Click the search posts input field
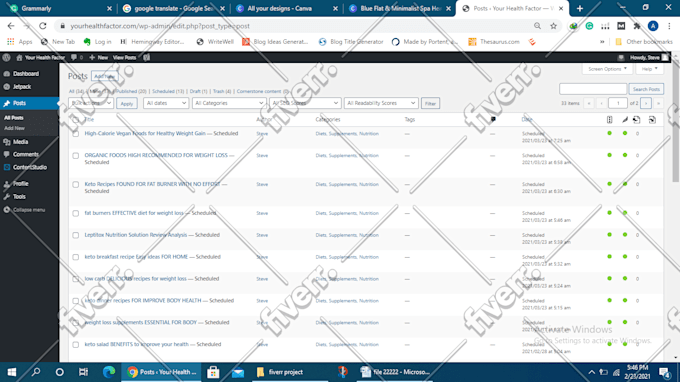 coord(593,89)
